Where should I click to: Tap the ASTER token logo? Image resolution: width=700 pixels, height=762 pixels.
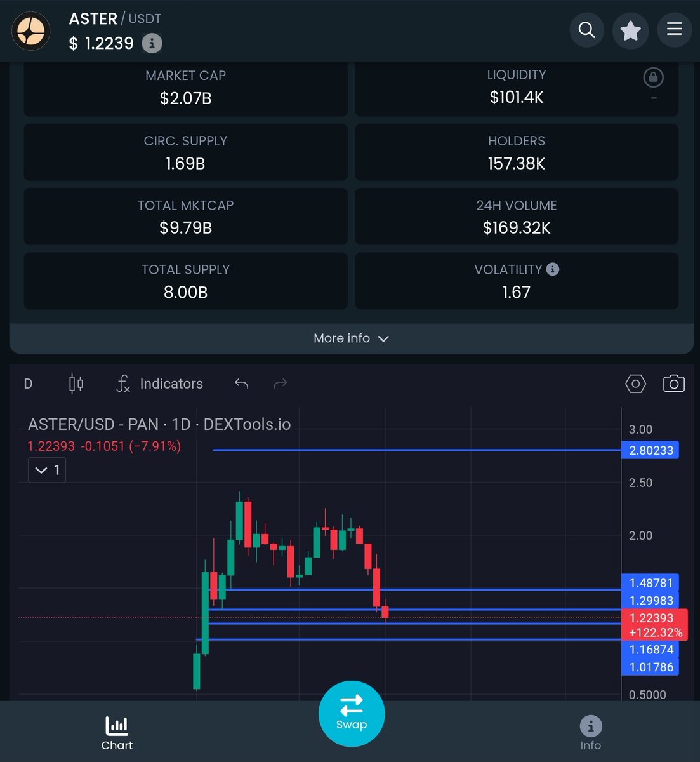tap(31, 31)
